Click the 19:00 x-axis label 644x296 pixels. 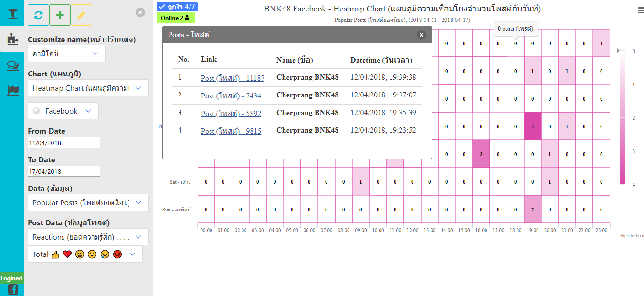pyautogui.click(x=532, y=230)
